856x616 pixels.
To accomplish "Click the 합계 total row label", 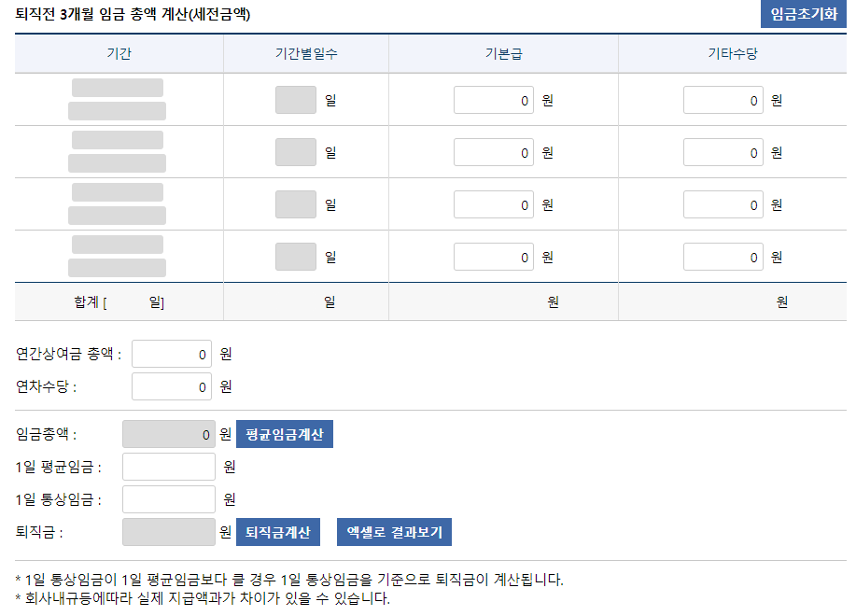I will point(119,301).
